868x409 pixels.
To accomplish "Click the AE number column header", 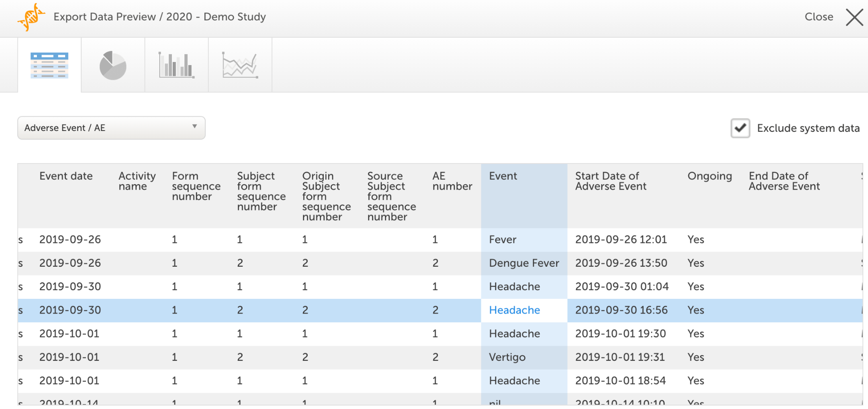I will click(452, 181).
